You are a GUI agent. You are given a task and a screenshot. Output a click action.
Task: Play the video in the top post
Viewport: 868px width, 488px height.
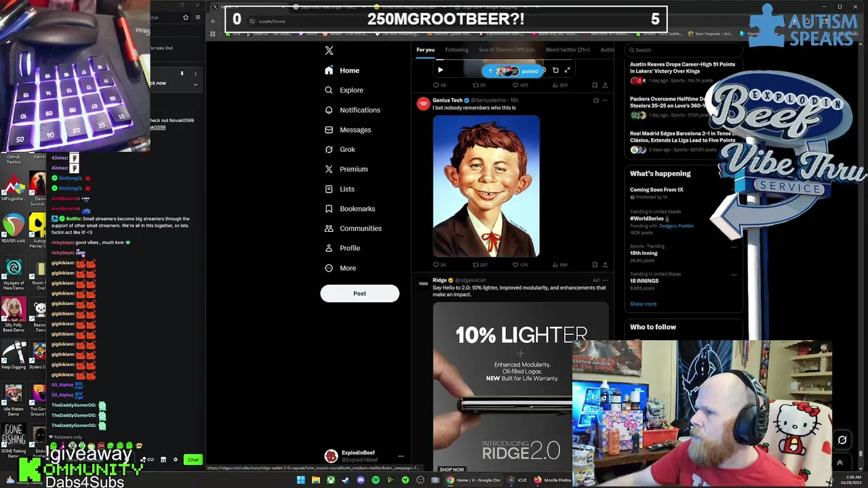click(440, 70)
